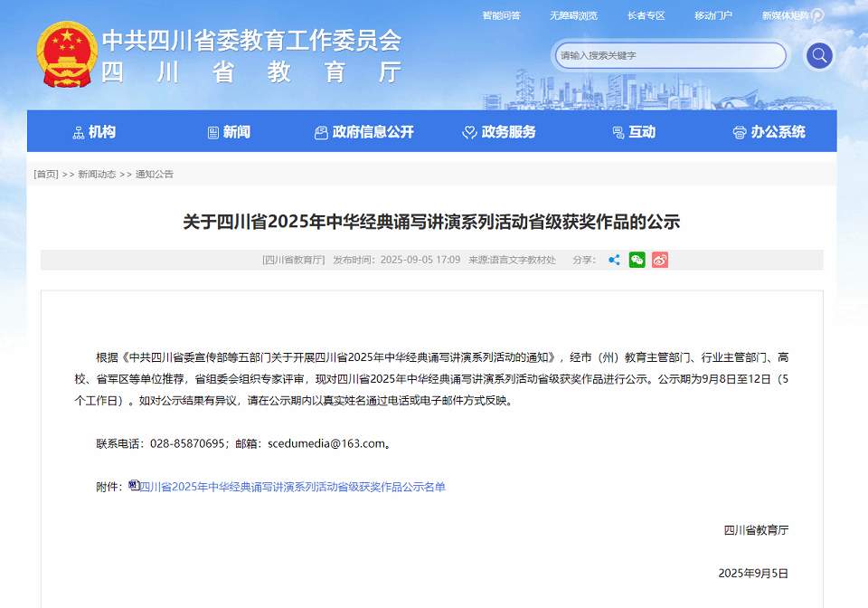Open the 移动门户 link
The width and height of the screenshot is (868, 608).
pyautogui.click(x=712, y=15)
